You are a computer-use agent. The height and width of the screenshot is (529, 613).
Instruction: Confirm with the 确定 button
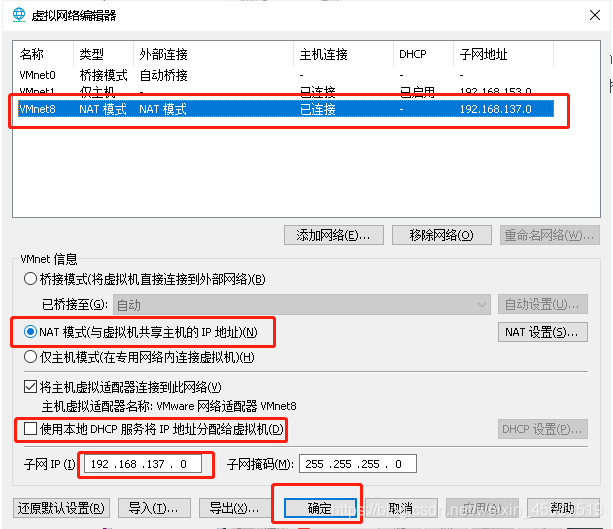point(320,508)
